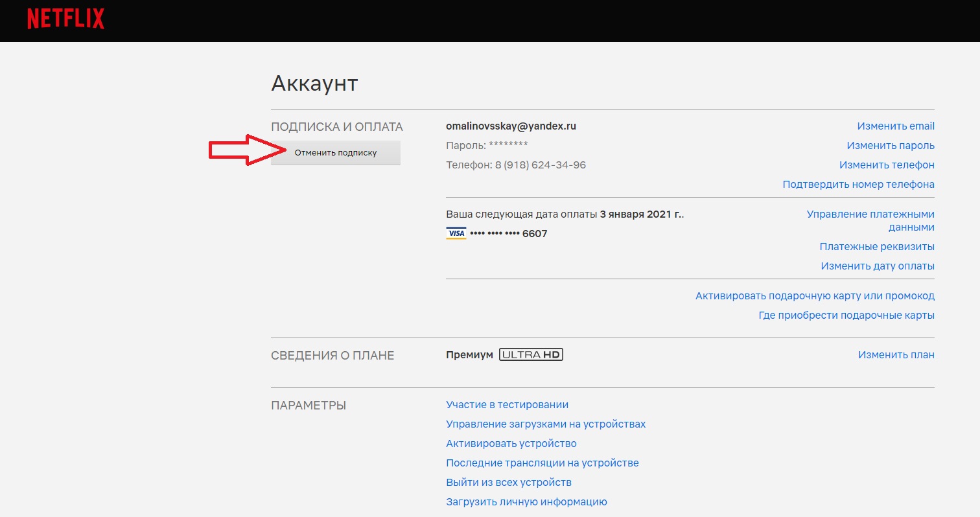
Task: Click the Премиум plan name
Action: coord(469,355)
